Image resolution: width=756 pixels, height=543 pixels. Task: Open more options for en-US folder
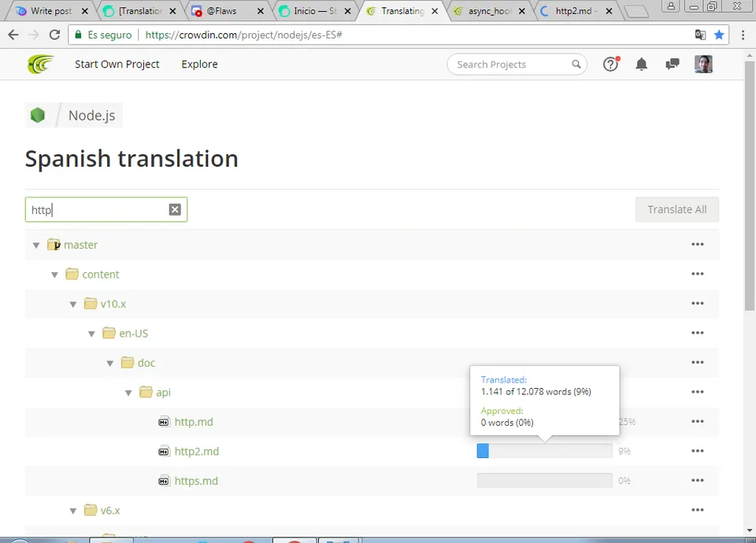point(698,333)
